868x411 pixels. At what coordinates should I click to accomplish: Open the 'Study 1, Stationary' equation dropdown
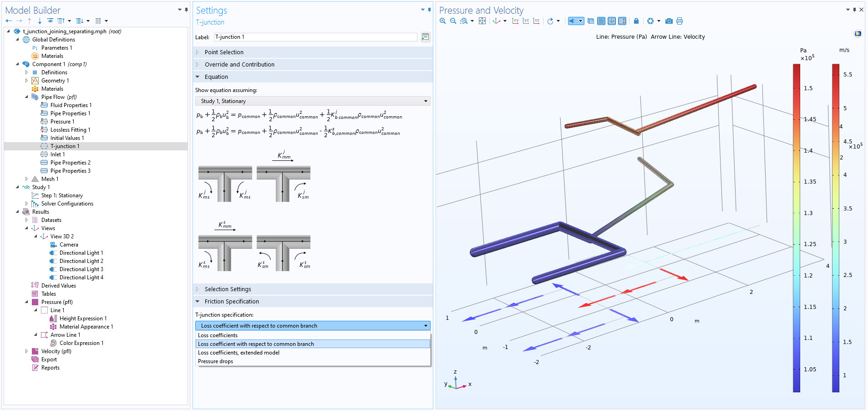click(312, 101)
